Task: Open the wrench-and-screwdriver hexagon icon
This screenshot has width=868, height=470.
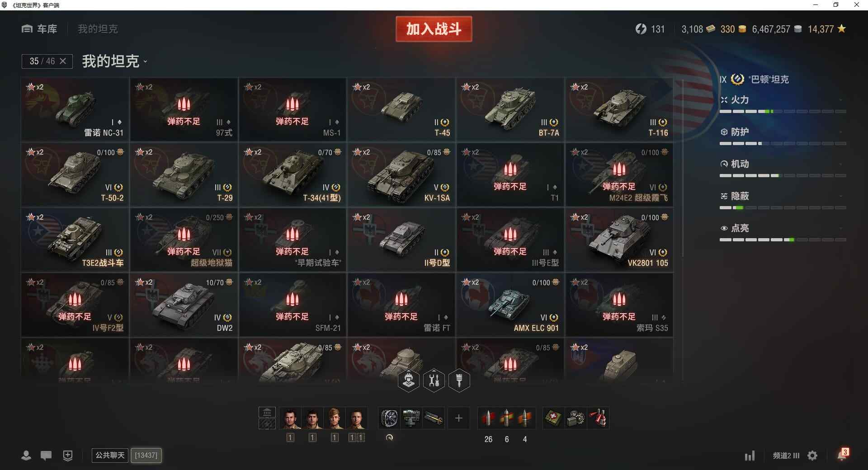Action: (434, 381)
